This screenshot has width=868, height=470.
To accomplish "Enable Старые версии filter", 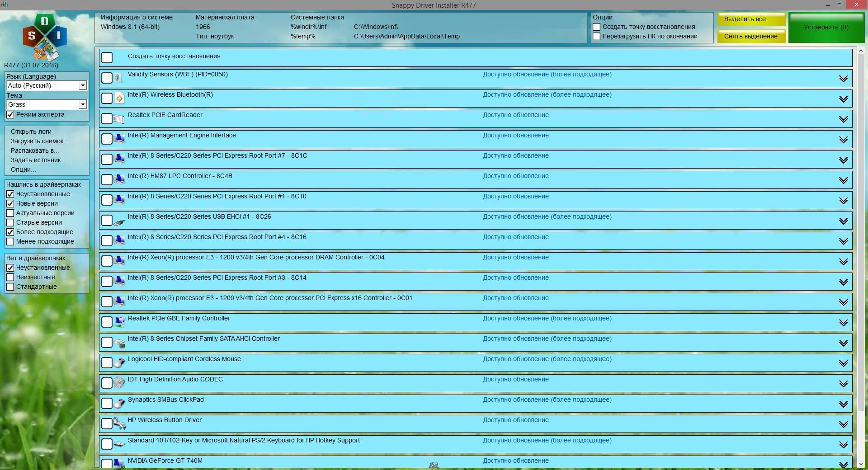I will [10, 222].
